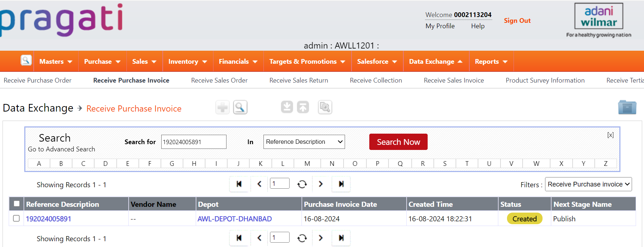The height and width of the screenshot is (247, 644).
Task: Open the blue archive folder icon
Action: (x=627, y=107)
